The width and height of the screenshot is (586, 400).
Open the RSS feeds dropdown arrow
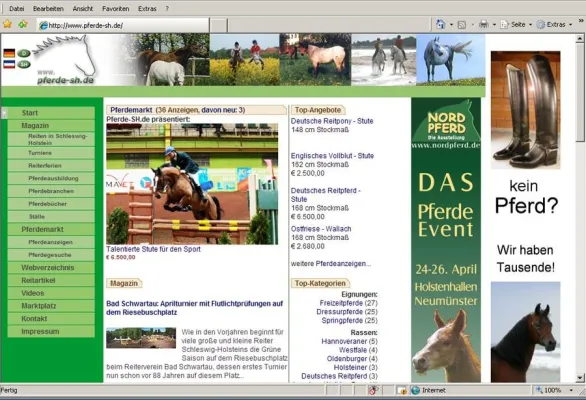tap(472, 25)
